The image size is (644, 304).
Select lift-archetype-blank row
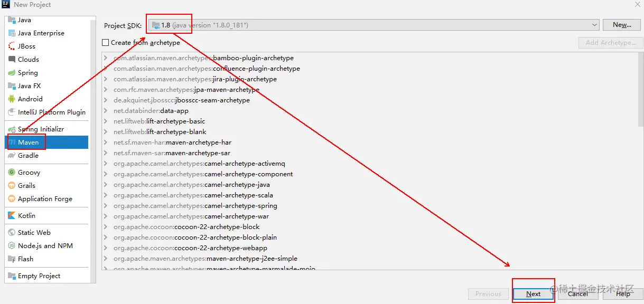(370, 132)
